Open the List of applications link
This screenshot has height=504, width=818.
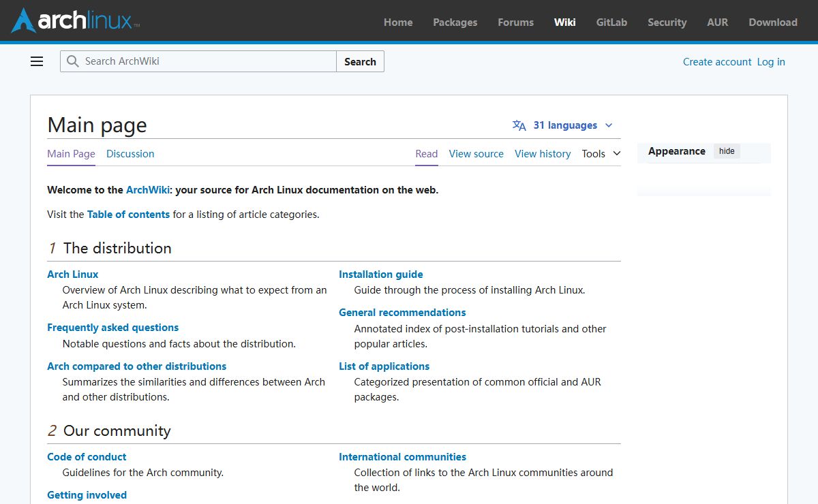click(x=384, y=366)
